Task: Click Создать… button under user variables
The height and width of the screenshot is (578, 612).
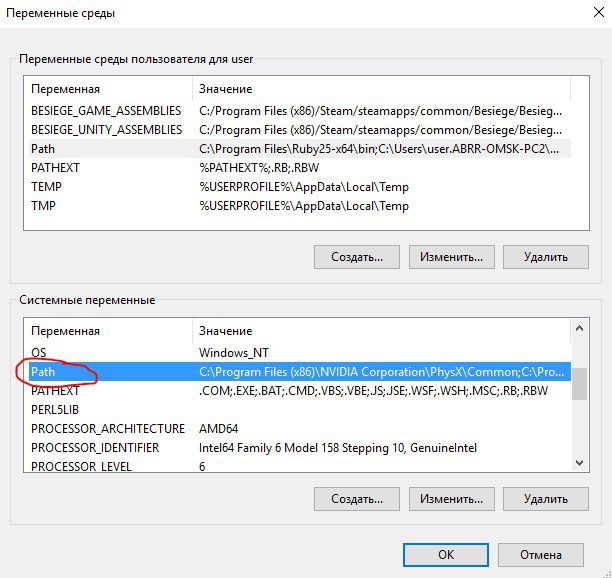Action: pos(357,257)
